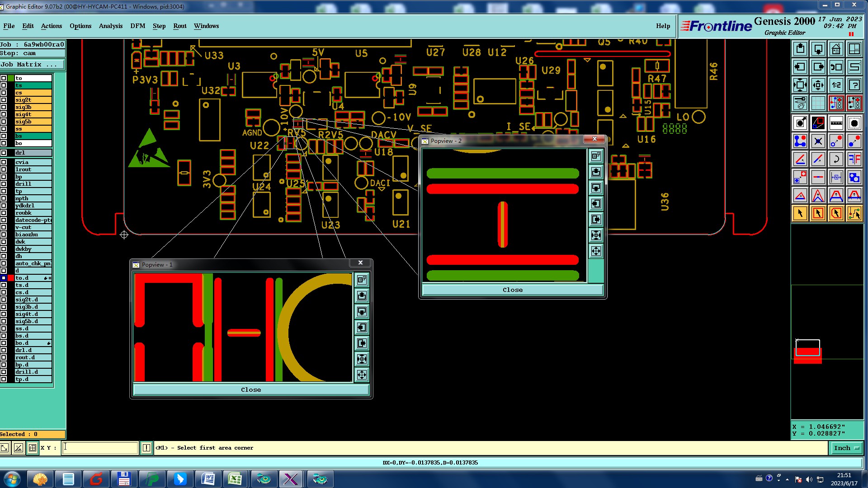The height and width of the screenshot is (488, 868).
Task: Click the pan right view icon
Action: pyautogui.click(x=818, y=67)
